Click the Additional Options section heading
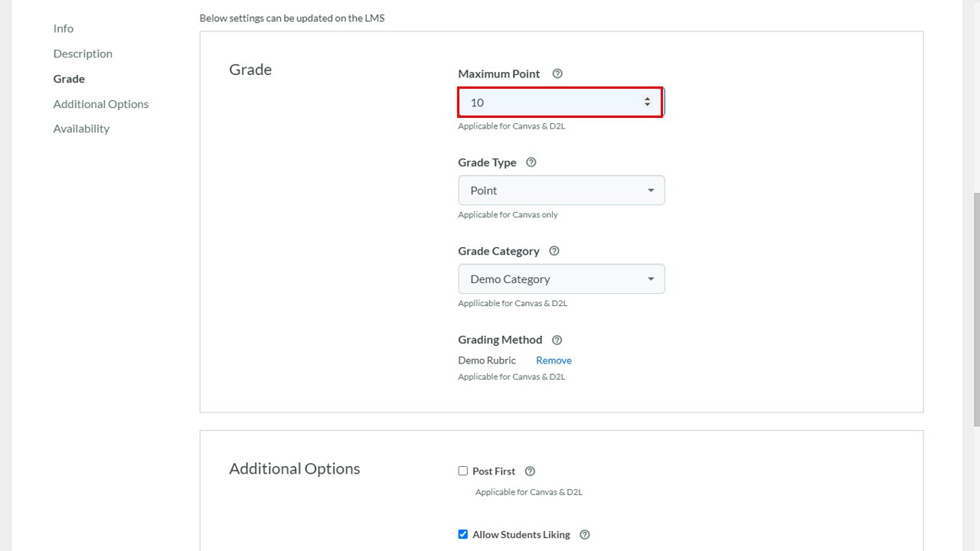Viewport: 980px width, 551px height. 295,469
